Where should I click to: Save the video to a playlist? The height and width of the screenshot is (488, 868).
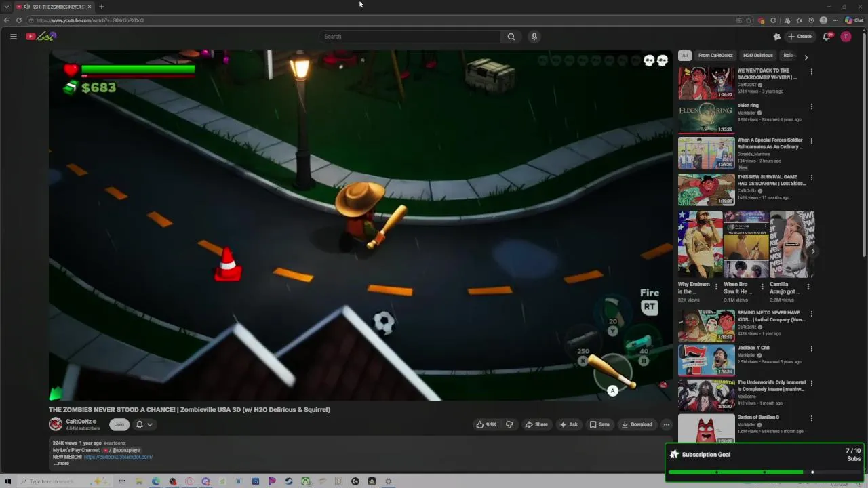click(599, 424)
